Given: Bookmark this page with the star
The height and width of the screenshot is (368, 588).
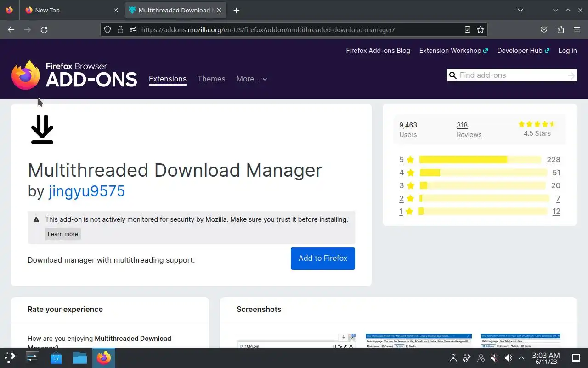Looking at the screenshot, I should coord(481,30).
